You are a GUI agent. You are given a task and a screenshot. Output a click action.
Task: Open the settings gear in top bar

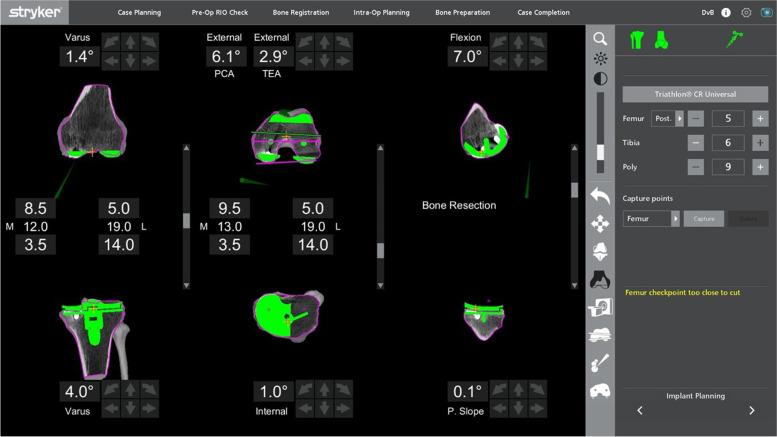[x=746, y=13]
